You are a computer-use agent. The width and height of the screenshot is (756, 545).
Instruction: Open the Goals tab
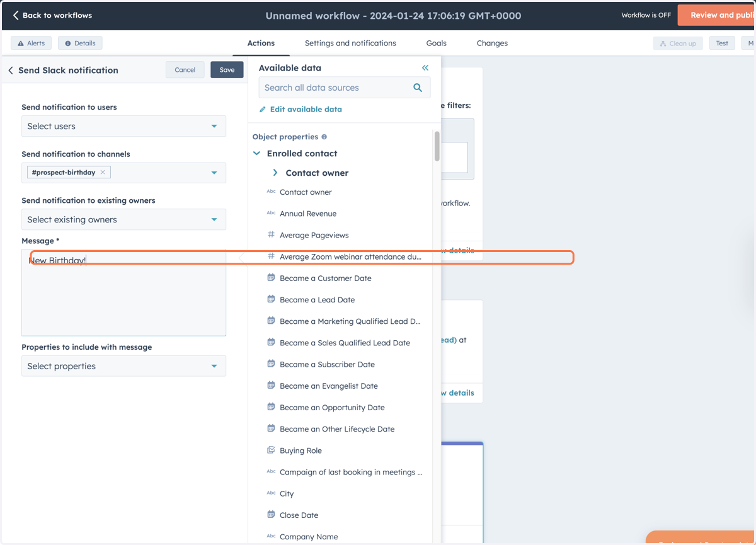[x=436, y=43]
